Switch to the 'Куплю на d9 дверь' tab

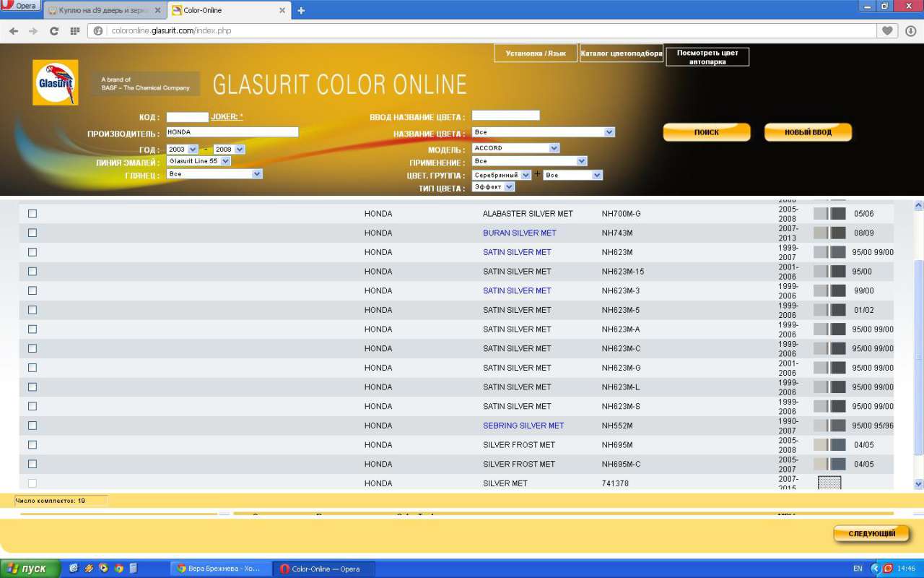pos(105,10)
